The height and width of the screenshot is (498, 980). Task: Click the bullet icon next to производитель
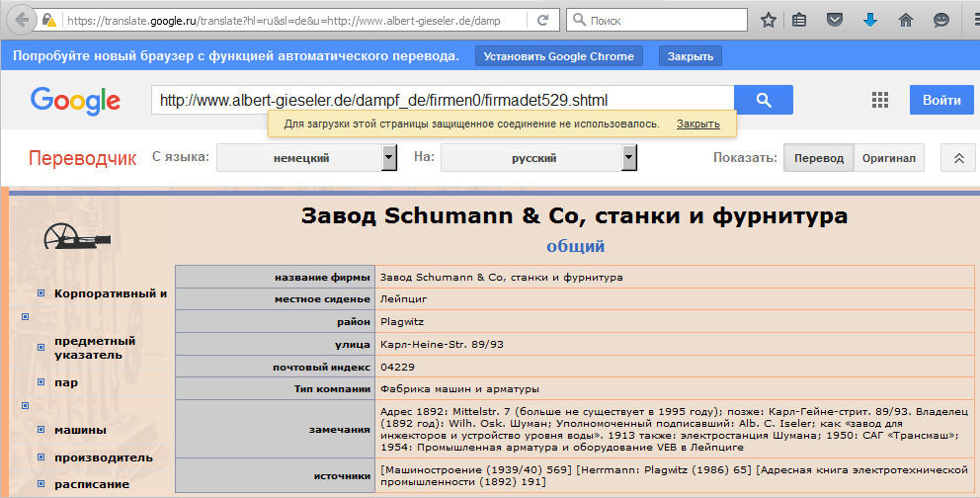pyautogui.click(x=41, y=456)
